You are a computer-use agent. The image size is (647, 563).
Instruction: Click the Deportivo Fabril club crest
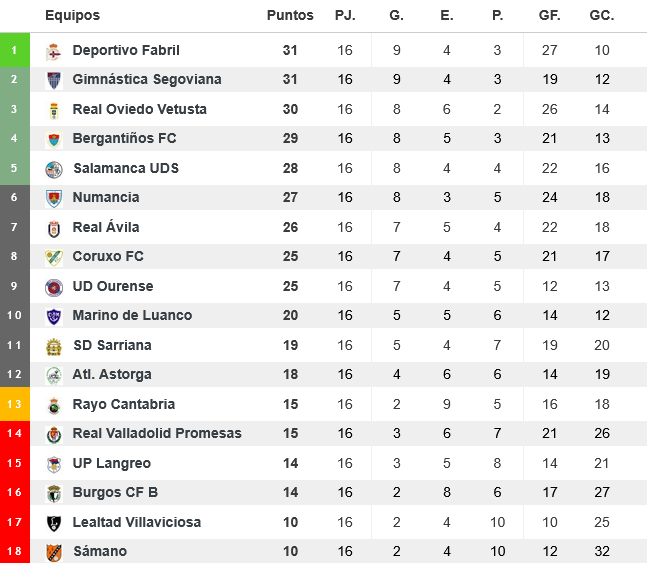[54, 50]
